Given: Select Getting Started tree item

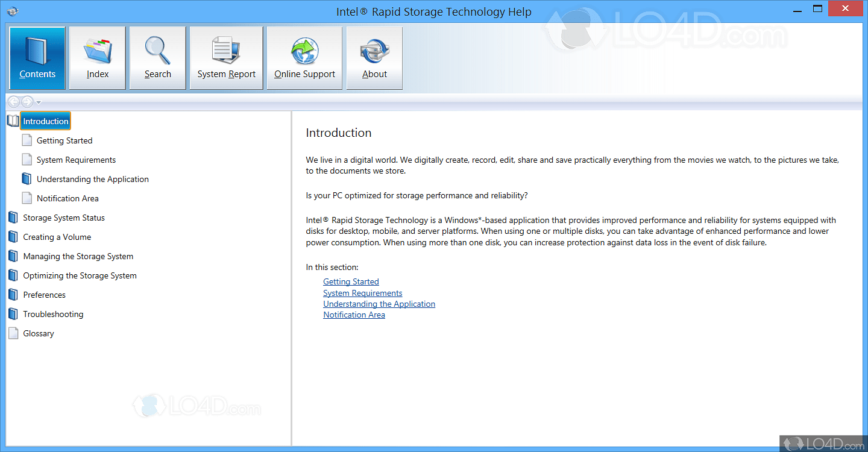Looking at the screenshot, I should [64, 140].
